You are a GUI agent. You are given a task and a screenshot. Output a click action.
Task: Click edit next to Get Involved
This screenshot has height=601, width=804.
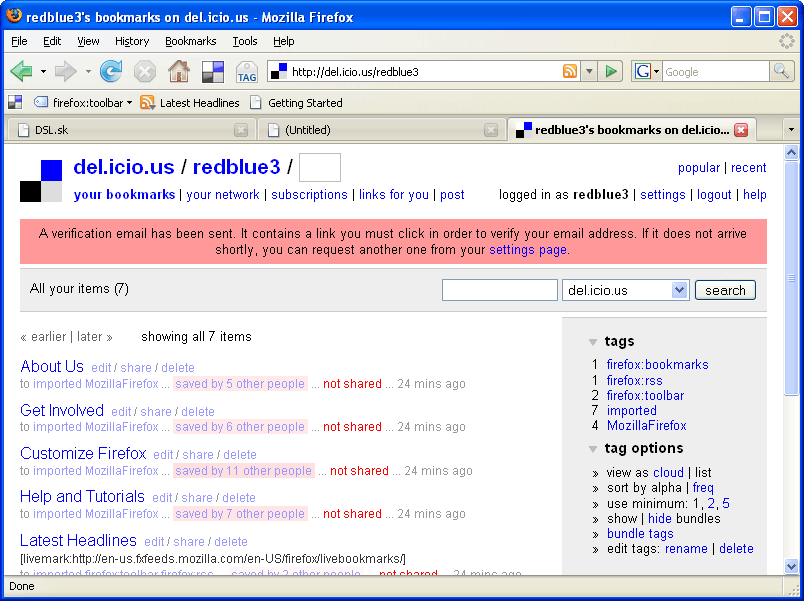click(x=121, y=412)
